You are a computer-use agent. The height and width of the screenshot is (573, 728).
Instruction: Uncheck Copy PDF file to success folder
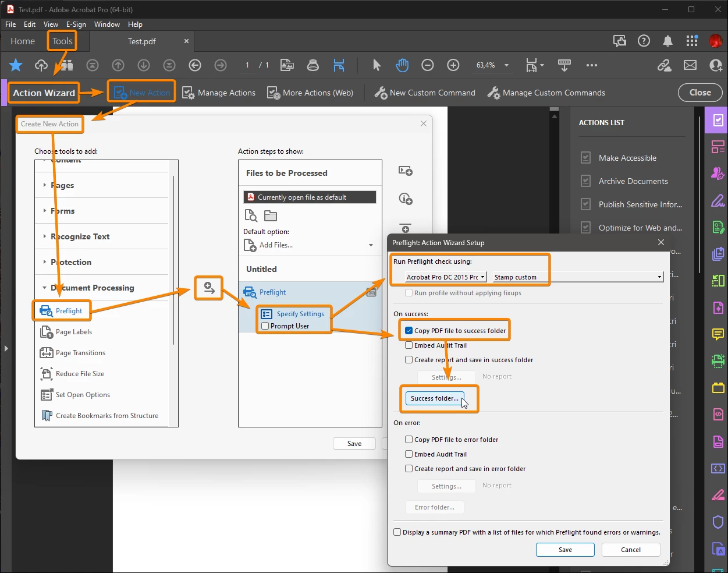(409, 331)
